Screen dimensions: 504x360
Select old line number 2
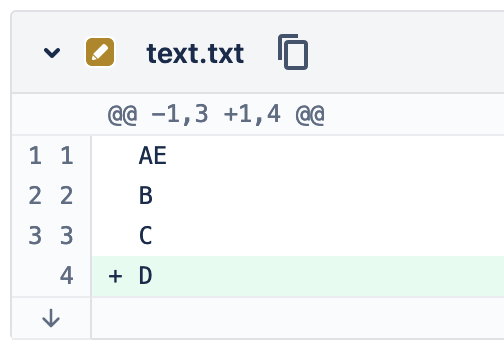pos(35,196)
